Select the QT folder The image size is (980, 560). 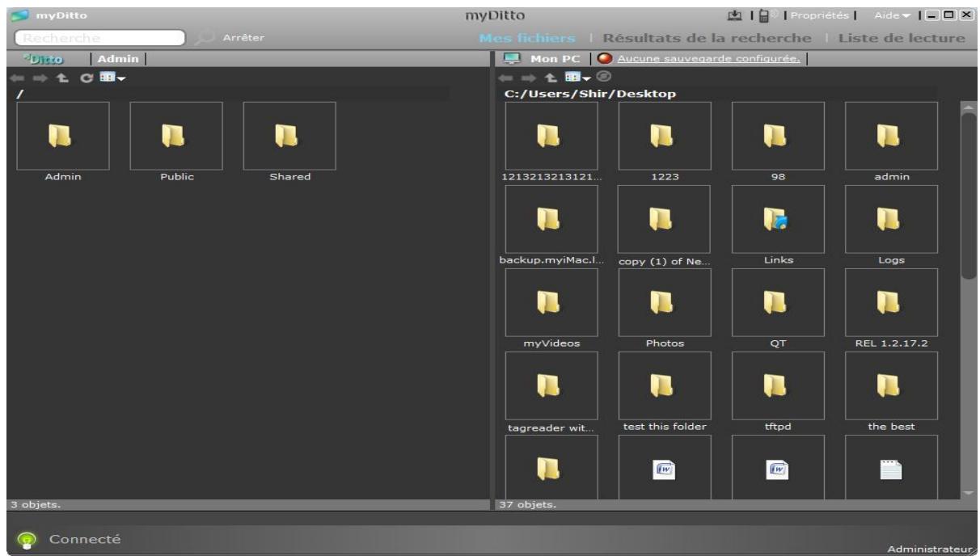778,309
